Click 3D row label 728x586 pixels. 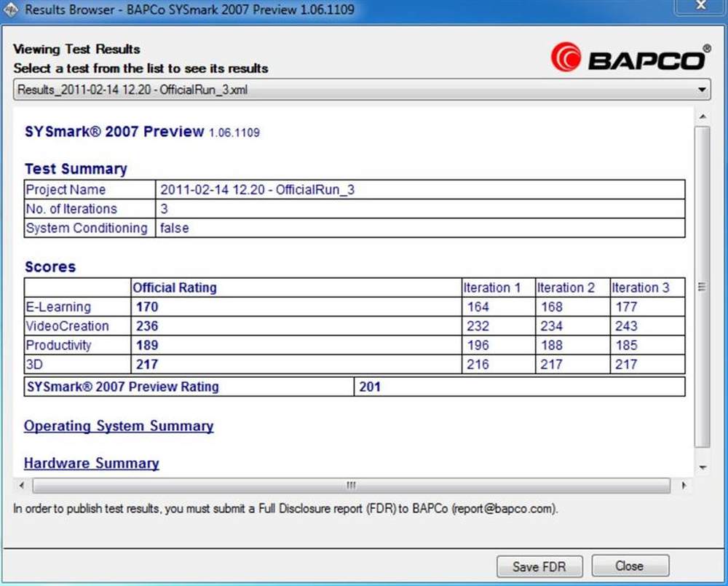click(34, 365)
